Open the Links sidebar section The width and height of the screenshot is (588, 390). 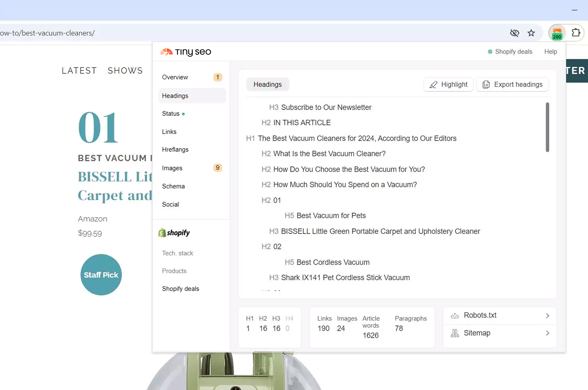point(192,132)
